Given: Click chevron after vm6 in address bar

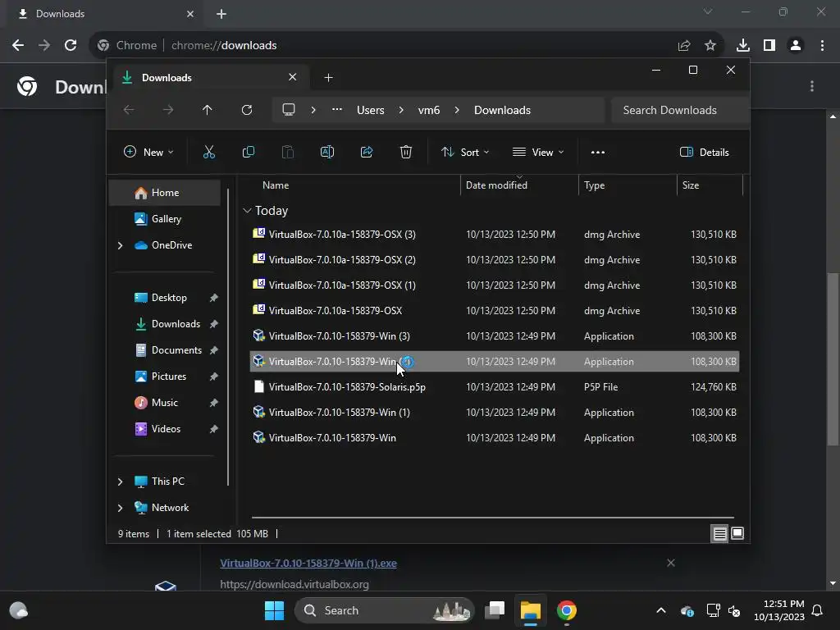Looking at the screenshot, I should point(457,110).
